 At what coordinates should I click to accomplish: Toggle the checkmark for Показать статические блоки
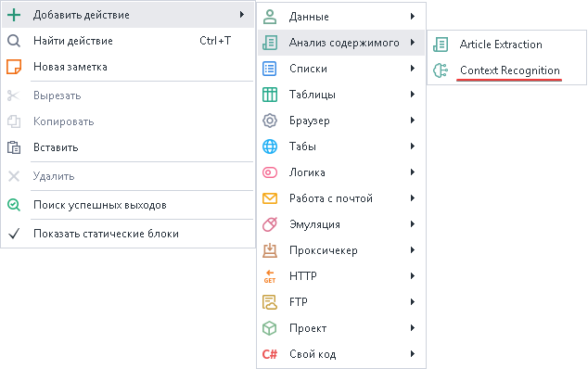point(14,234)
